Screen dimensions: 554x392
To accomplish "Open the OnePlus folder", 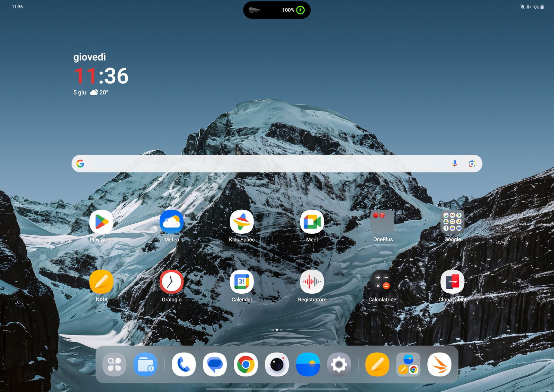I will coord(382,222).
